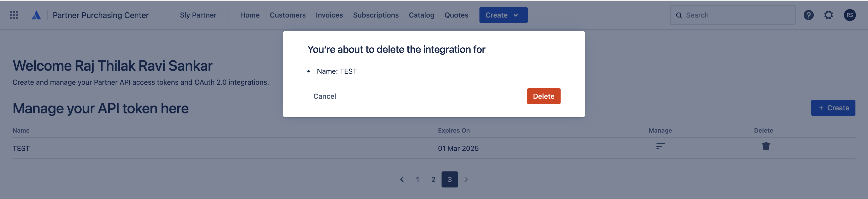Image resolution: width=868 pixels, height=199 pixels.
Task: Open the Home menu
Action: pyautogui.click(x=250, y=15)
